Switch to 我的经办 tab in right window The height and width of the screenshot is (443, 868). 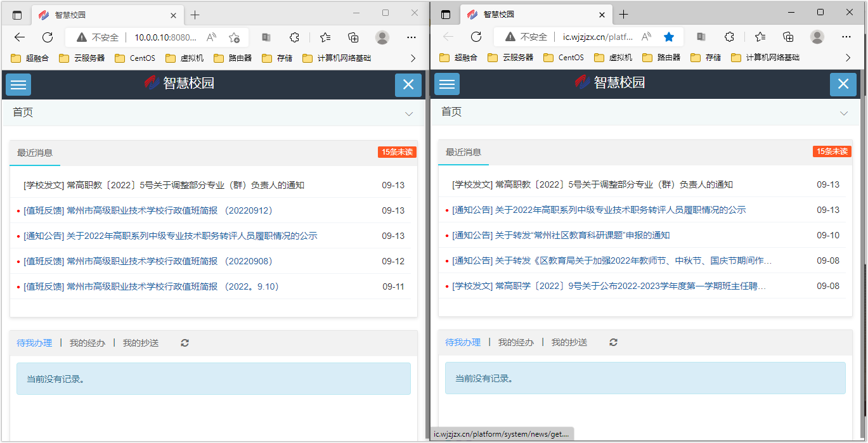(516, 342)
